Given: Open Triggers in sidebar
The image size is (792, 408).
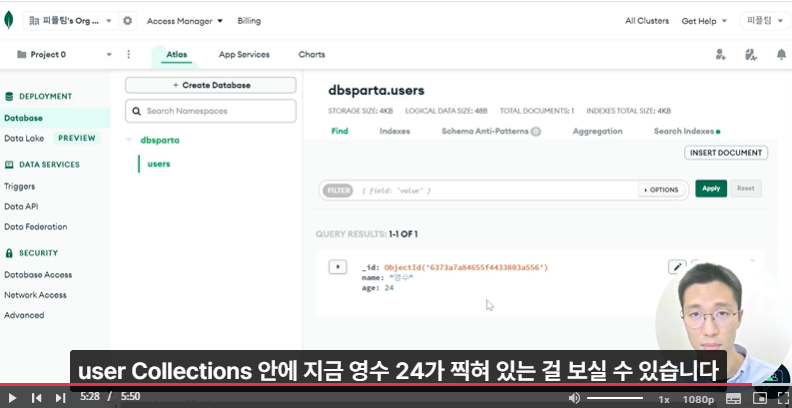Looking at the screenshot, I should pyautogui.click(x=19, y=186).
